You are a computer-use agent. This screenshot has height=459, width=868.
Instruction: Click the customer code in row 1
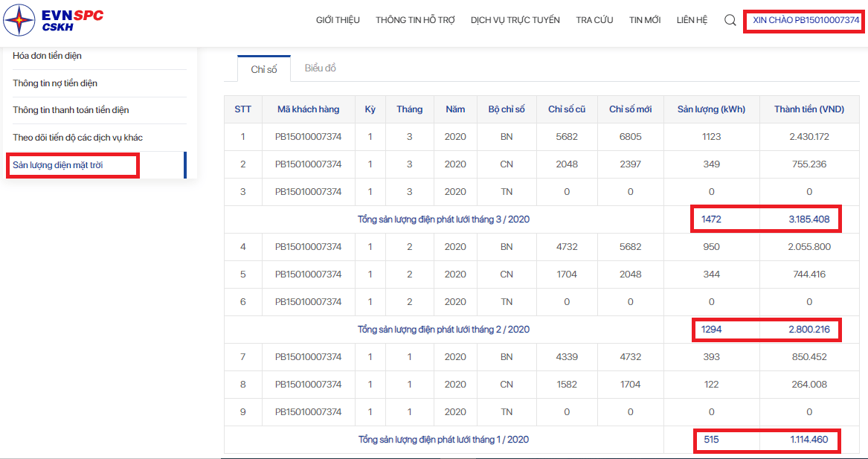tap(309, 136)
